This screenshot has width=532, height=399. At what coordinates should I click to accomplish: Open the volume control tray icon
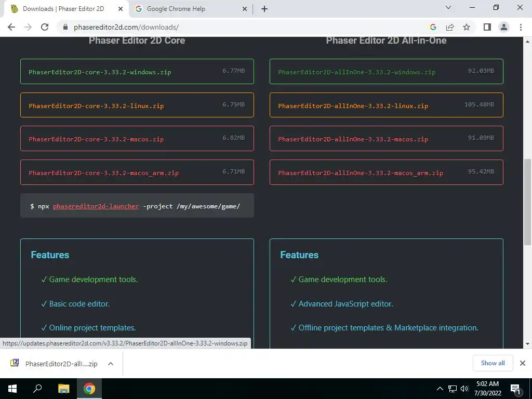(464, 389)
